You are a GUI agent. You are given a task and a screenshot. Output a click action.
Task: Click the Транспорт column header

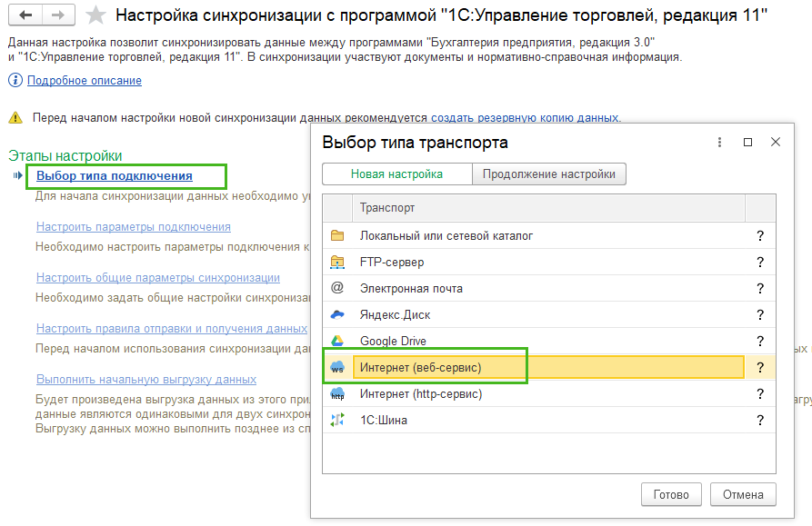coord(548,208)
